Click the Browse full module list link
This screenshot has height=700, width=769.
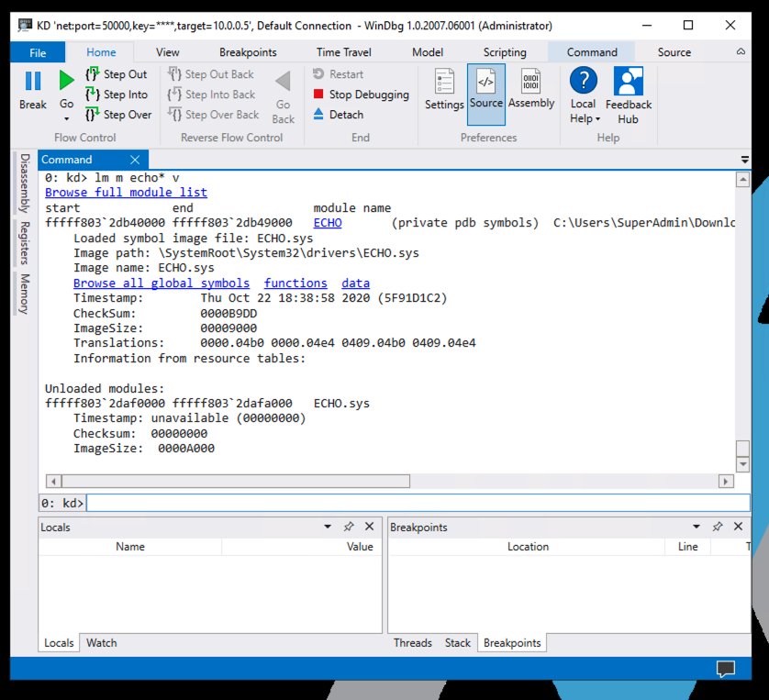[126, 193]
